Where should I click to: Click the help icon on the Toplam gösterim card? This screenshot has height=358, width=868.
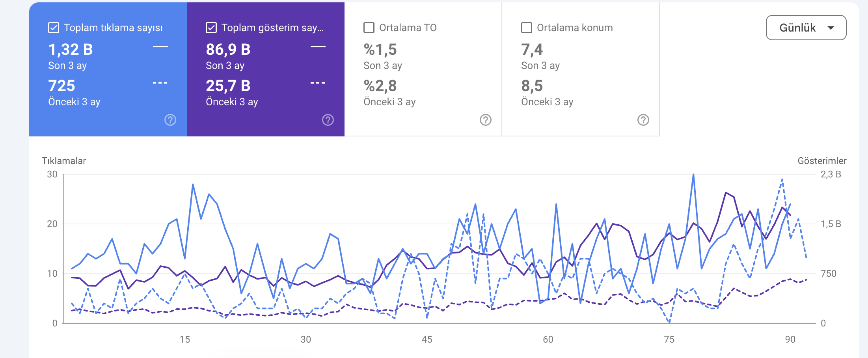[328, 119]
